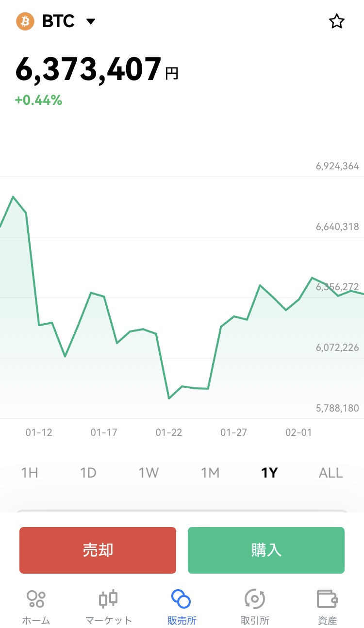Tap the BTC ticker name label

click(58, 21)
